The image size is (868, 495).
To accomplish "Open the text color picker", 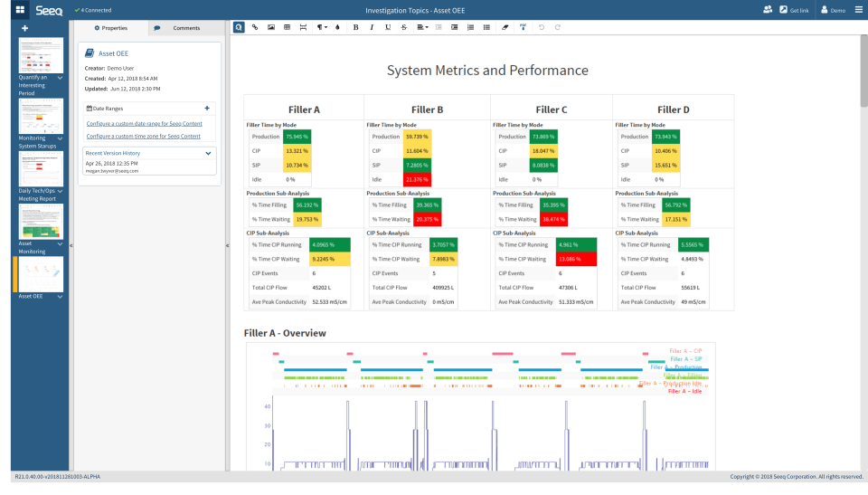I will tap(337, 27).
